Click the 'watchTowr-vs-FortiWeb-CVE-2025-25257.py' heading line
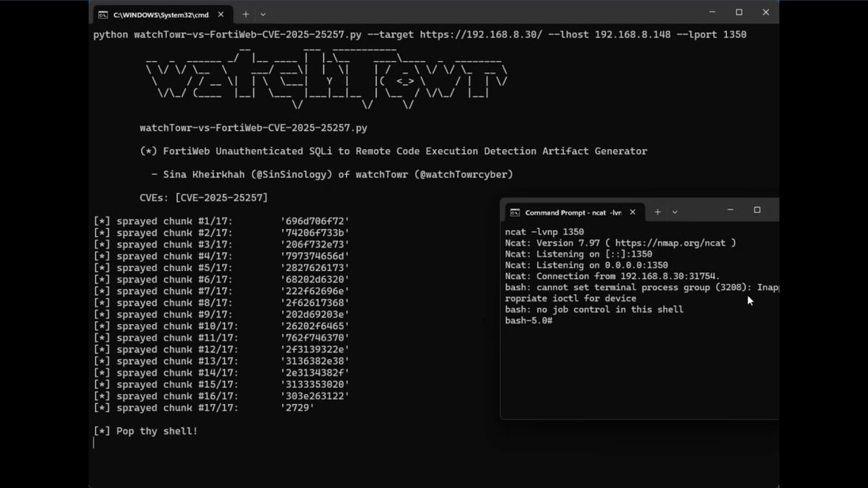 click(x=253, y=128)
